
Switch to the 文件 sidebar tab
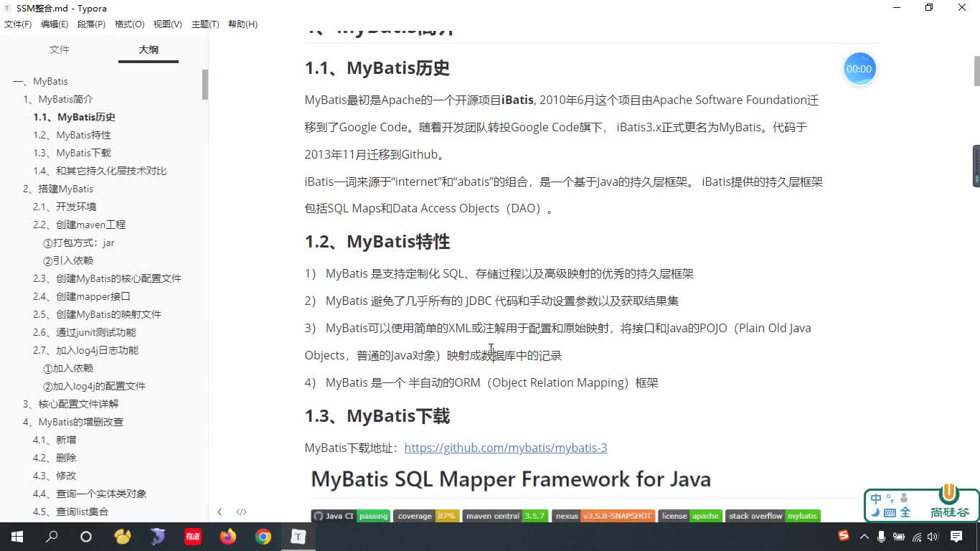[60, 50]
